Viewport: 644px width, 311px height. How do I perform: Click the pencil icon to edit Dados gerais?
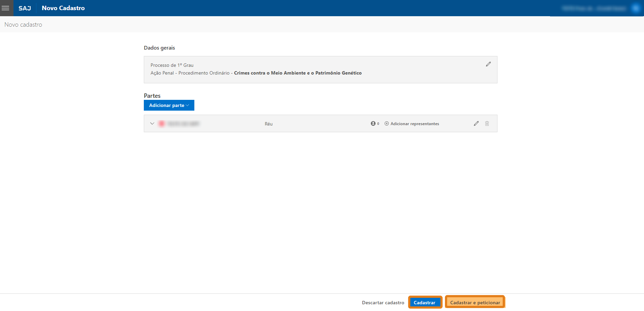click(488, 64)
